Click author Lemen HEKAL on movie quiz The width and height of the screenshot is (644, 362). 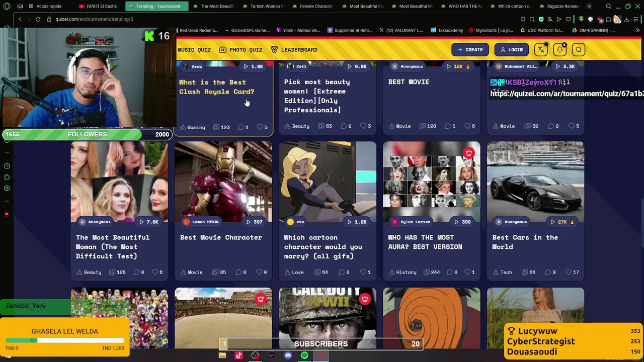[201, 222]
